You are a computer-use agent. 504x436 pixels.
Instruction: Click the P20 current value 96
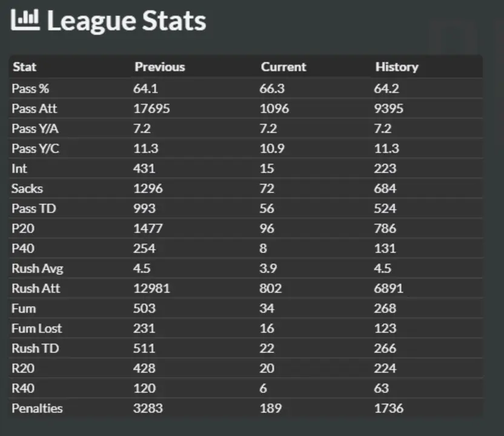coord(267,228)
